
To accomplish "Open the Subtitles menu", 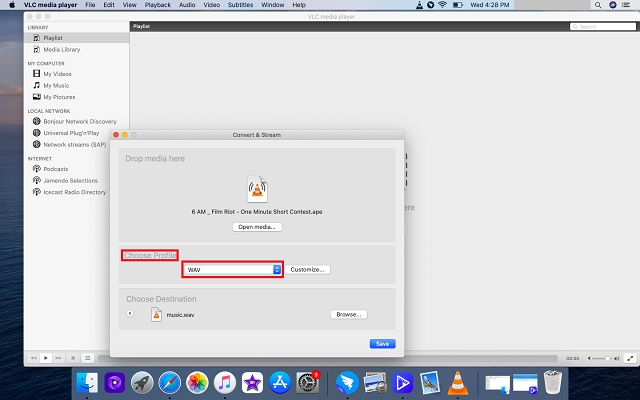I will click(x=240, y=5).
